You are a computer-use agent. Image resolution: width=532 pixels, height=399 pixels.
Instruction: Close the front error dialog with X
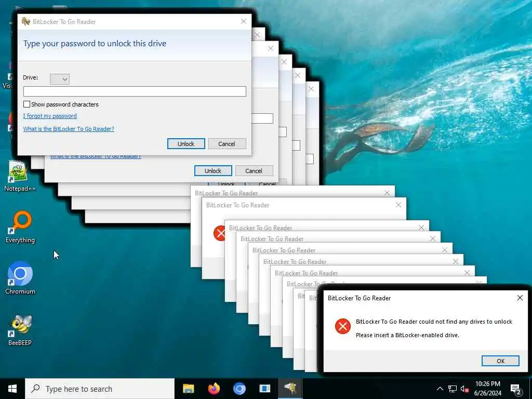point(520,298)
